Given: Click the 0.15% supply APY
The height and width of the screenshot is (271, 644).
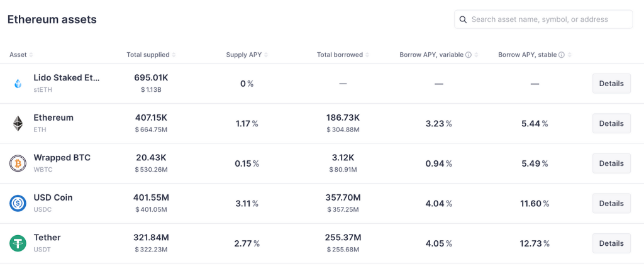Looking at the screenshot, I should pyautogui.click(x=247, y=163).
